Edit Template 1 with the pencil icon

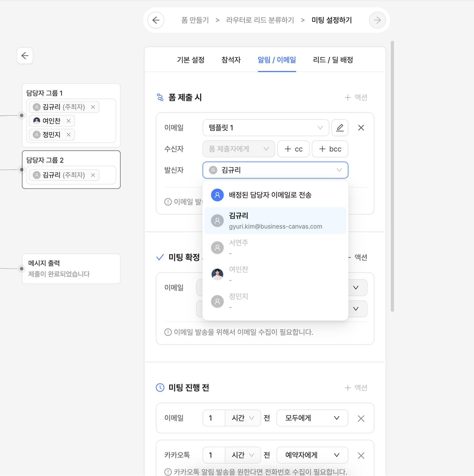pyautogui.click(x=340, y=128)
